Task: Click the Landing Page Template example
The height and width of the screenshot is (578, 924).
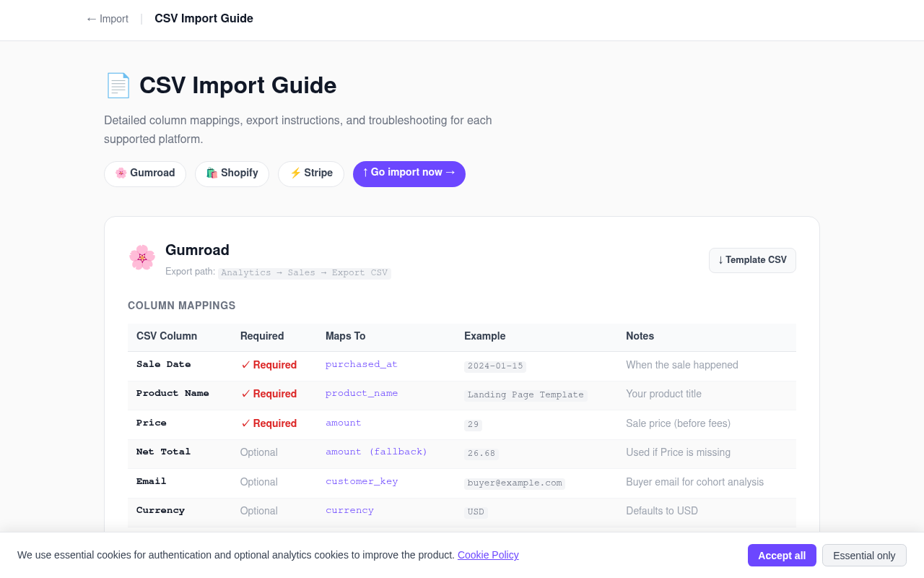Action: pyautogui.click(x=526, y=395)
